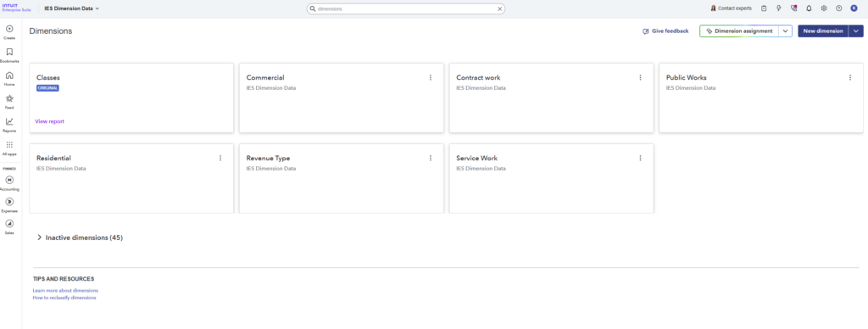Open the IES Dimension Data company switcher

tap(72, 8)
